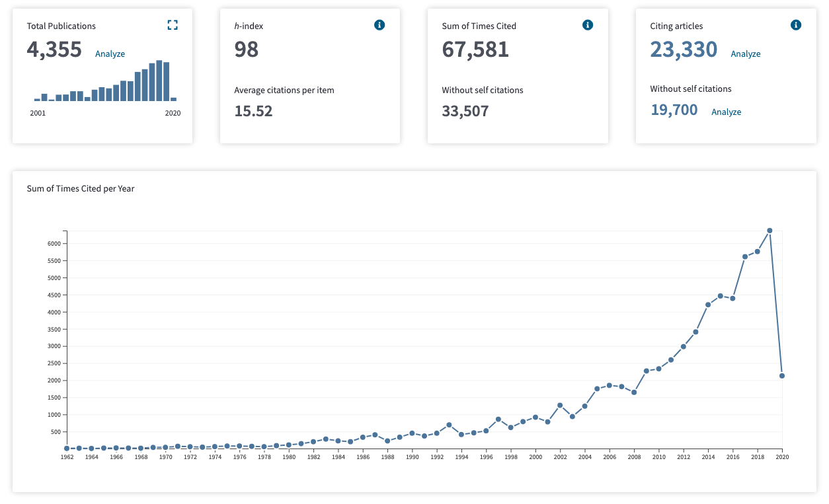829x504 pixels.
Task: Select the 2014 data point near 4200
Action: (708, 305)
